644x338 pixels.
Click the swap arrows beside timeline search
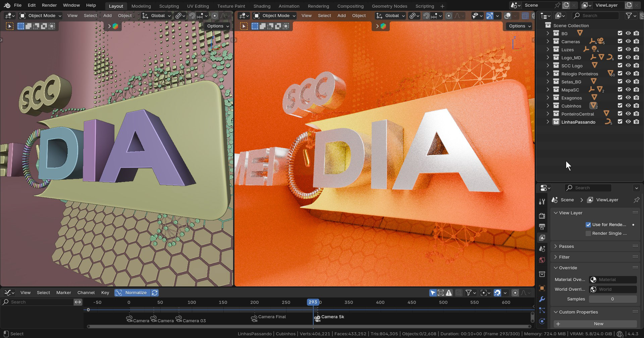(x=78, y=302)
